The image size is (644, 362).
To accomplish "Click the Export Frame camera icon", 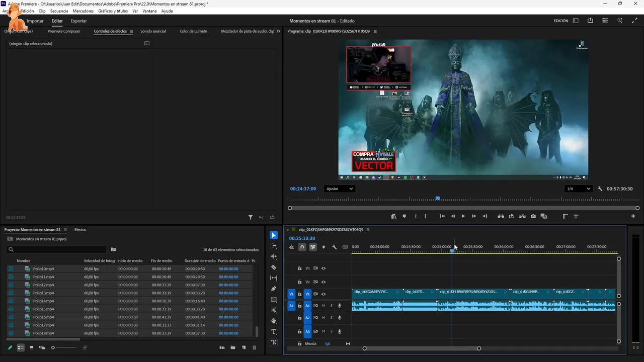I will pyautogui.click(x=533, y=216).
